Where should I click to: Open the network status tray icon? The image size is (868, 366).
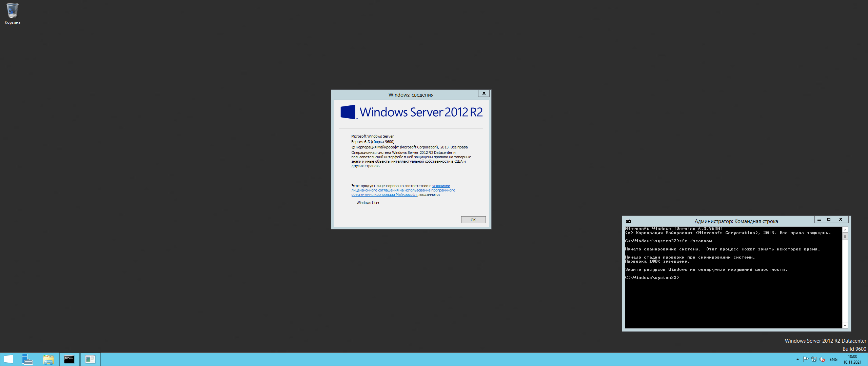[x=814, y=359]
